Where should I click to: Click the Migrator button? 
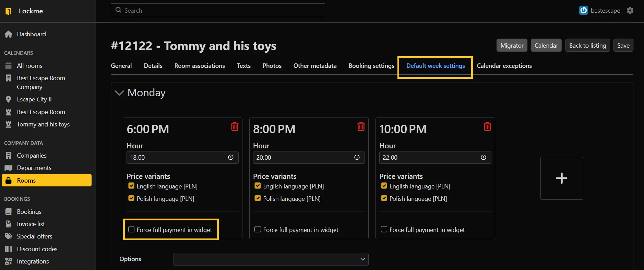click(x=512, y=46)
